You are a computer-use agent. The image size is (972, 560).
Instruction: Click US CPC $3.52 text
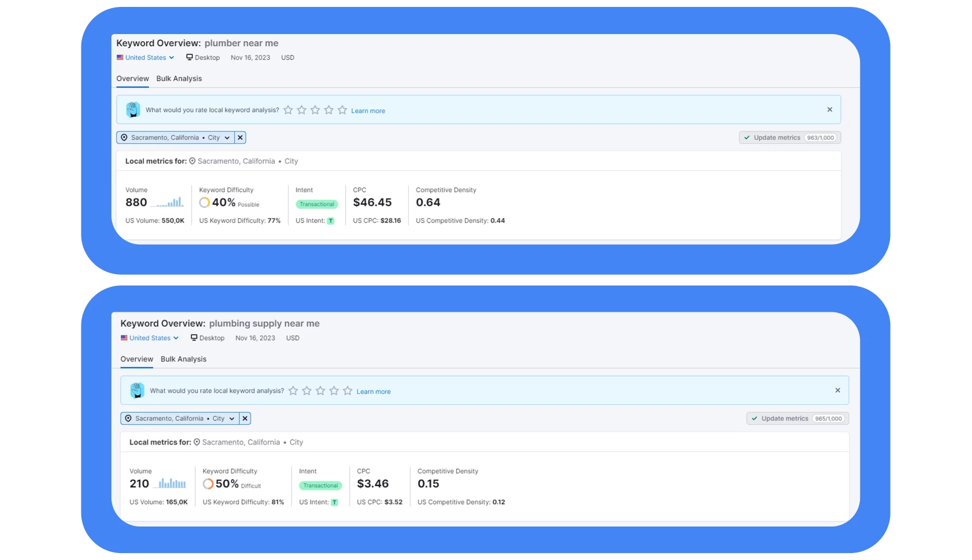click(x=380, y=502)
